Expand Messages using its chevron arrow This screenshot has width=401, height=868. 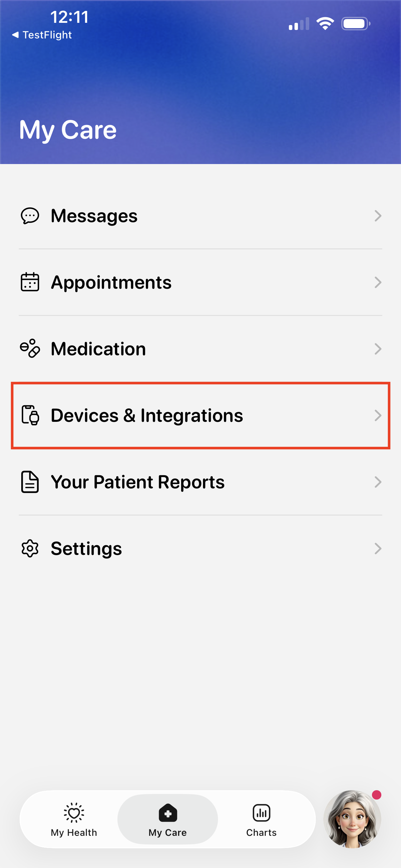378,216
